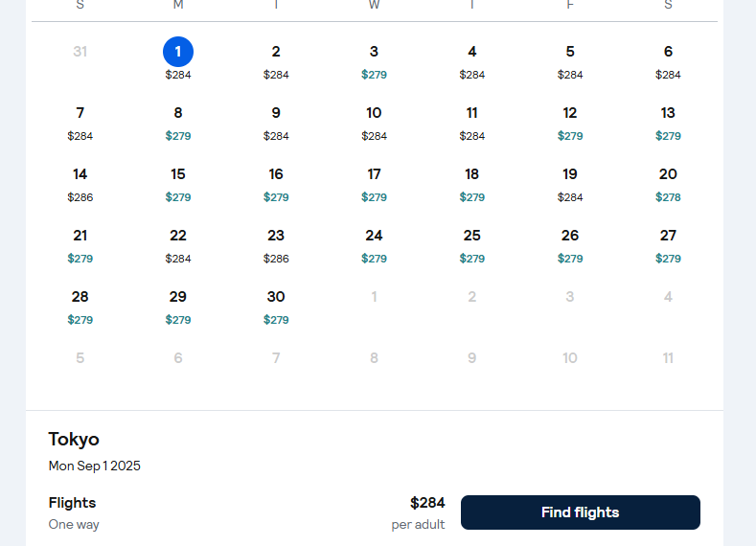Choose September 8 in the calendar
The image size is (756, 546).
click(x=178, y=122)
